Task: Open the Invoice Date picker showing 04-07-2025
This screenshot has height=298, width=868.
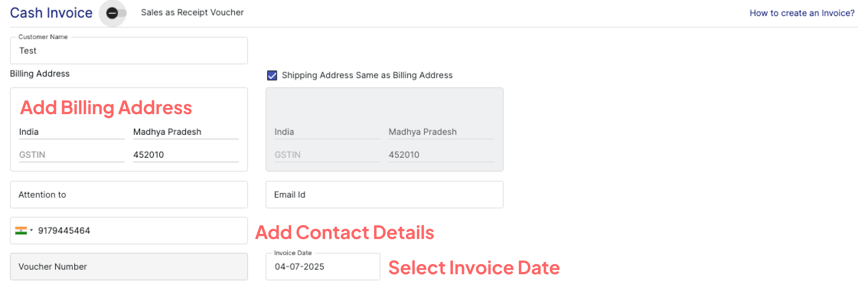Action: [323, 267]
